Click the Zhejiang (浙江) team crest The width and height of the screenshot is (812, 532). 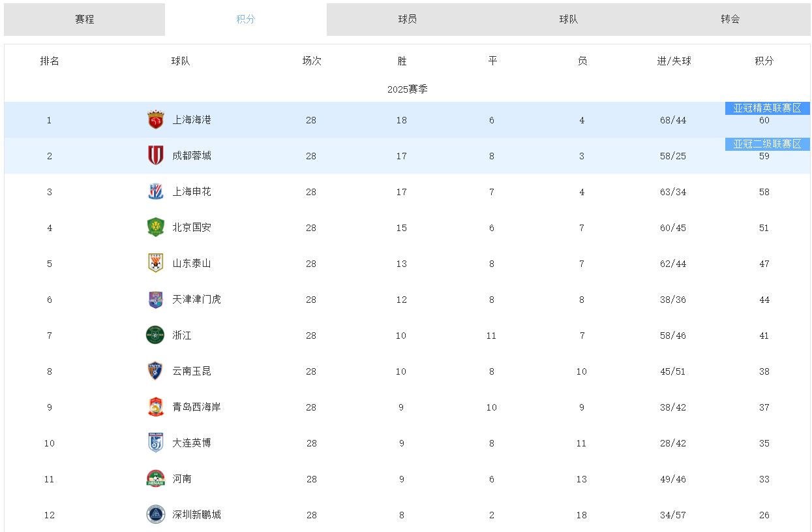pyautogui.click(x=155, y=336)
